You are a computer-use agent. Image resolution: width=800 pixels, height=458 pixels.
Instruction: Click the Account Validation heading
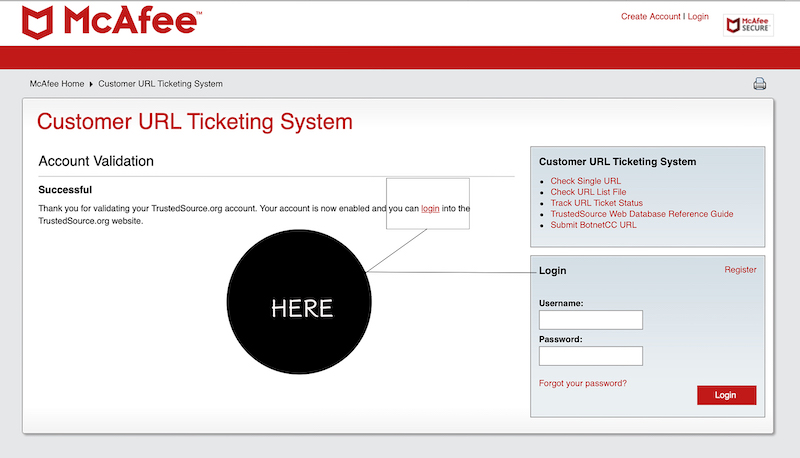[x=96, y=161]
